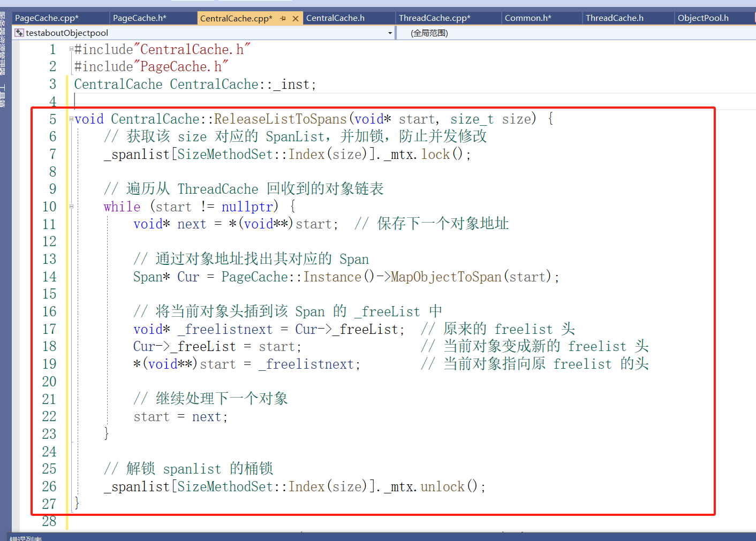Click the #include"CentralCache.h" line

pos(162,50)
